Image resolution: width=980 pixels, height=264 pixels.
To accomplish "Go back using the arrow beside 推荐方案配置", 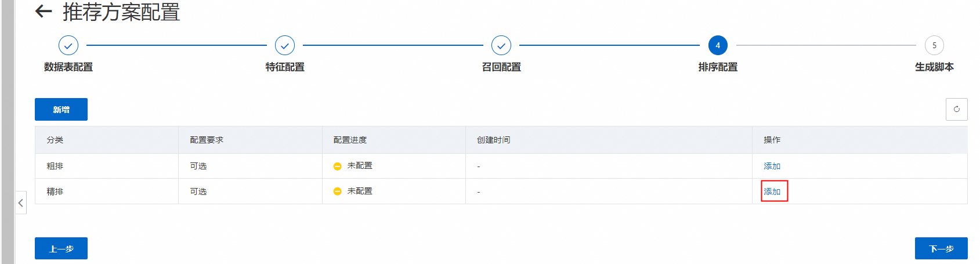I will (x=44, y=11).
